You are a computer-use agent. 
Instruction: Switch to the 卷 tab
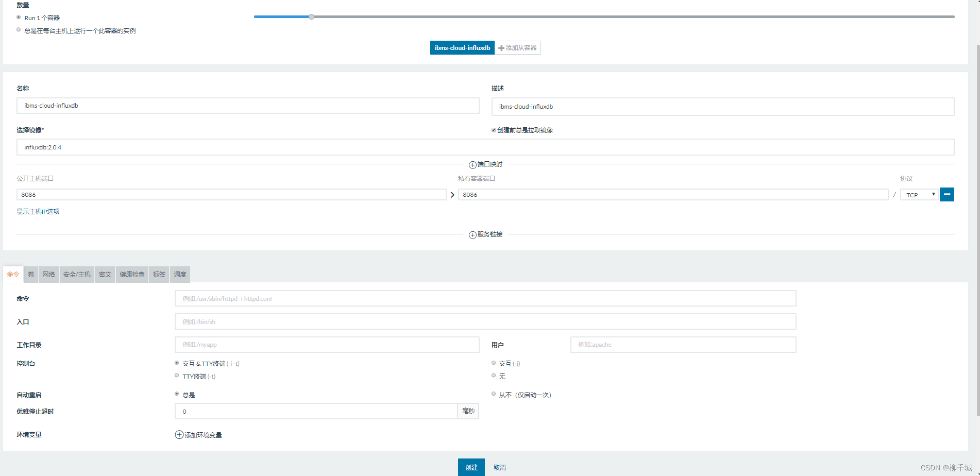(31, 275)
